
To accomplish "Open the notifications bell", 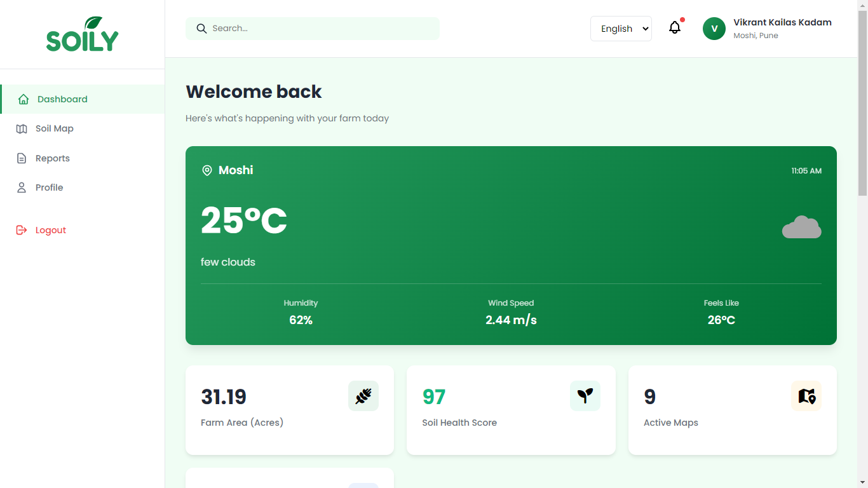I will click(675, 28).
